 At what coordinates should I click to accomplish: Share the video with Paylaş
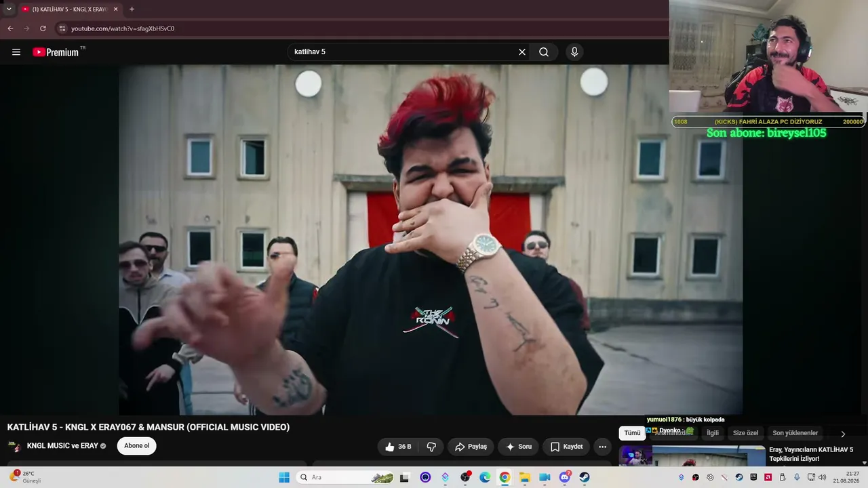click(471, 447)
